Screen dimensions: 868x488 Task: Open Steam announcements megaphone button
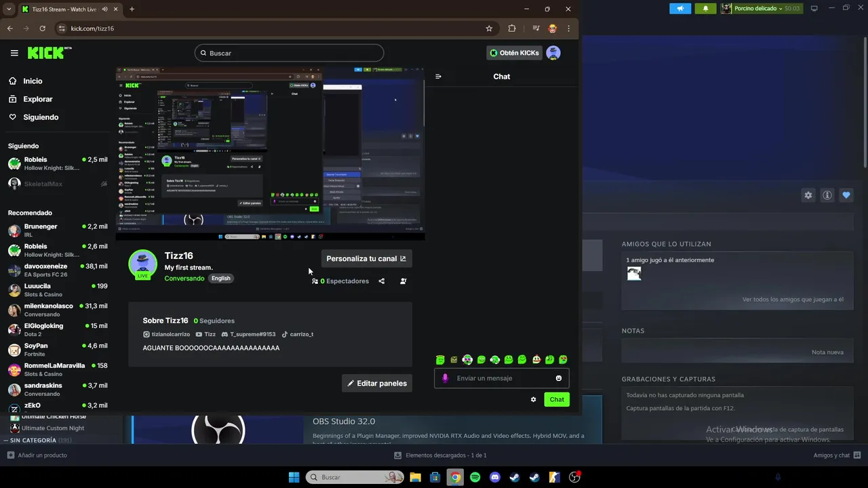point(680,8)
